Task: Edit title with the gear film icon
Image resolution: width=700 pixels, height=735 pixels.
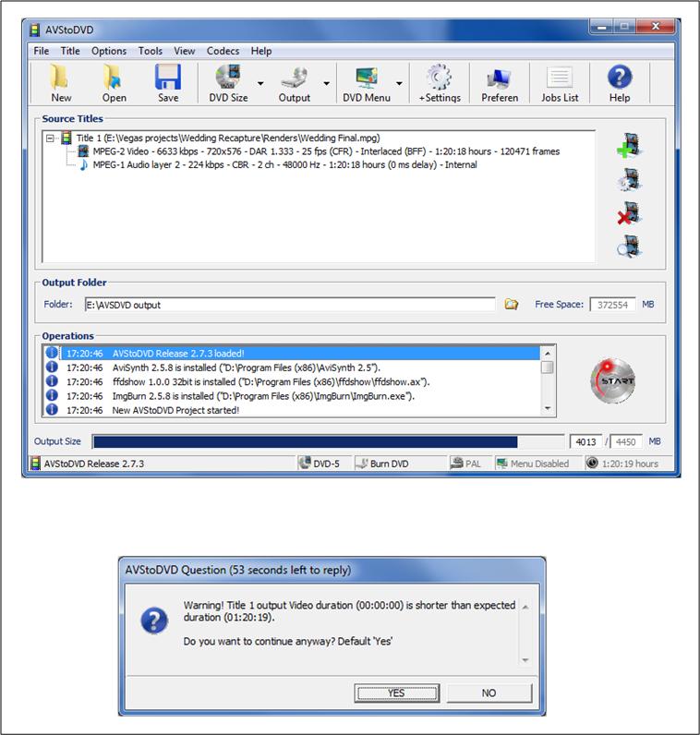Action: (x=629, y=179)
